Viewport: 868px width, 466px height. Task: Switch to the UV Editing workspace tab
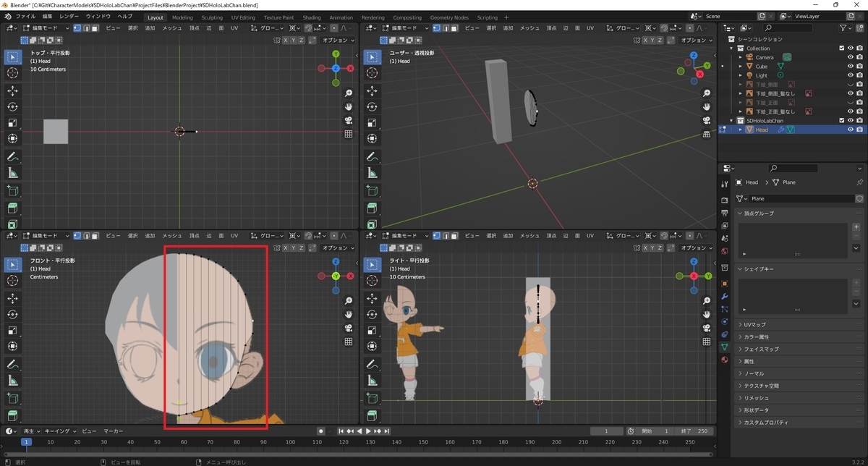tap(243, 17)
